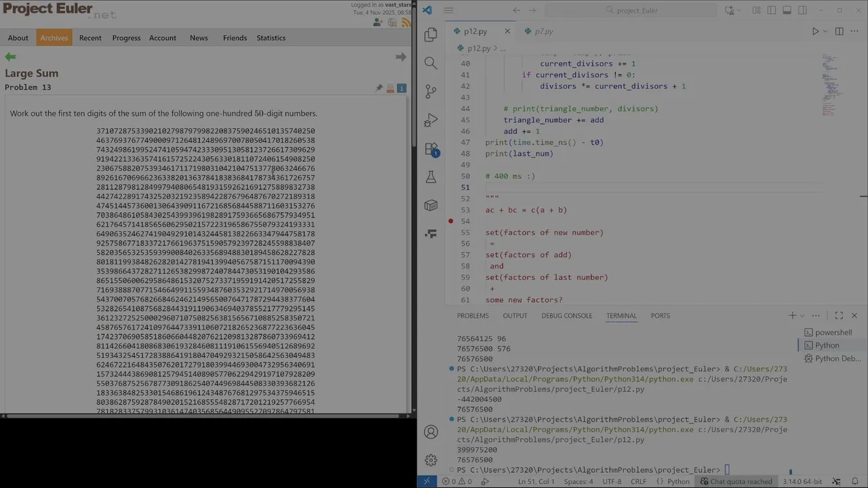Screen dimensions: 868x488
Task: Split the editor to the right
Action: point(839,31)
